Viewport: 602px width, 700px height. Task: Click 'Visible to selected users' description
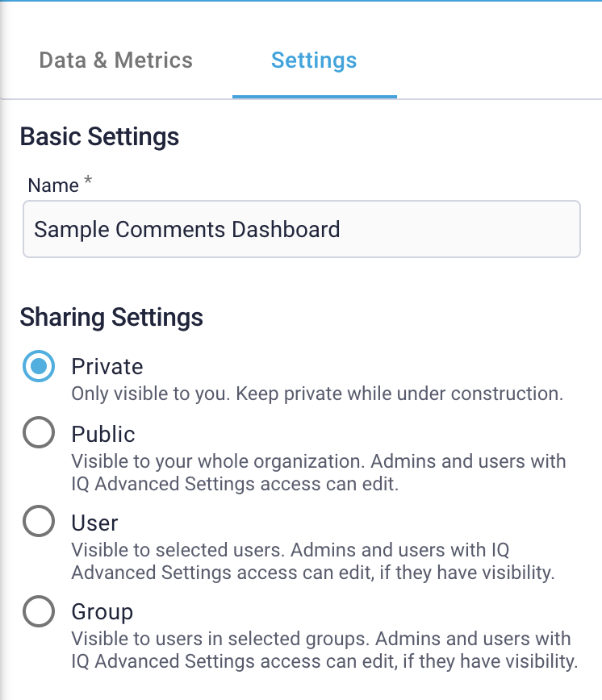tap(312, 561)
